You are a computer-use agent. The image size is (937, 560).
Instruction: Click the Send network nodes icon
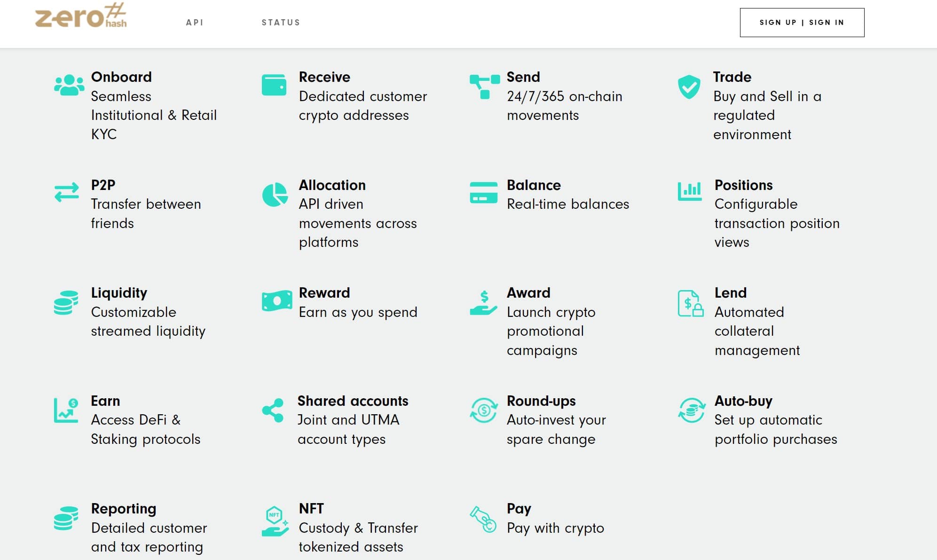[x=485, y=87]
